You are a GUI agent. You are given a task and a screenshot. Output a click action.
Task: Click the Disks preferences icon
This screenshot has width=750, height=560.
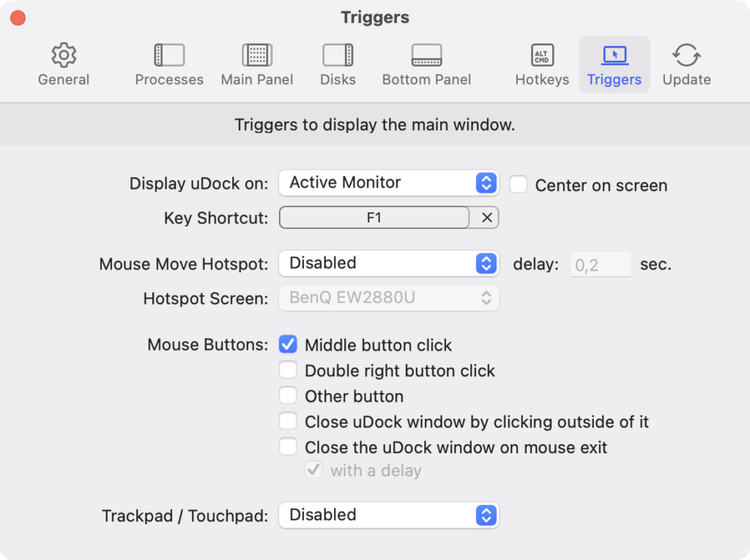[338, 64]
